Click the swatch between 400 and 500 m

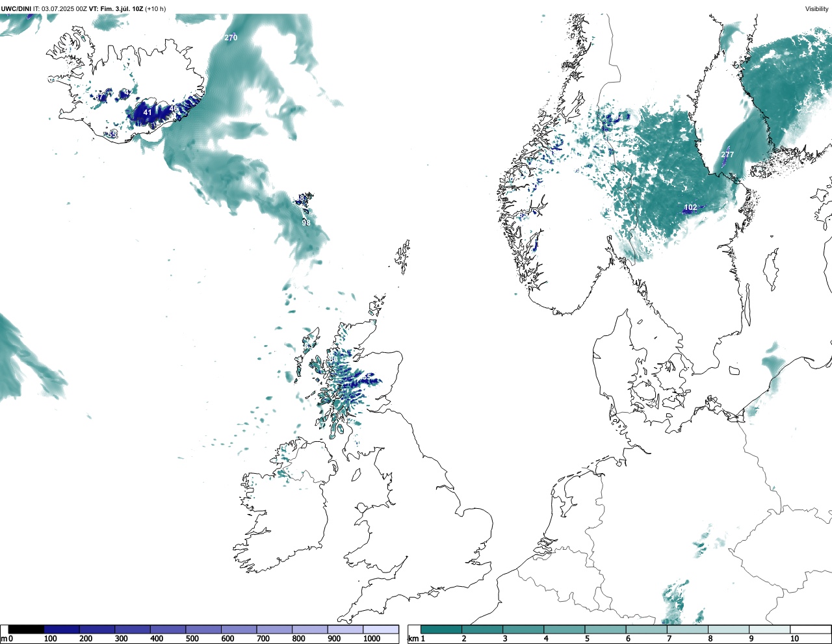click(168, 630)
